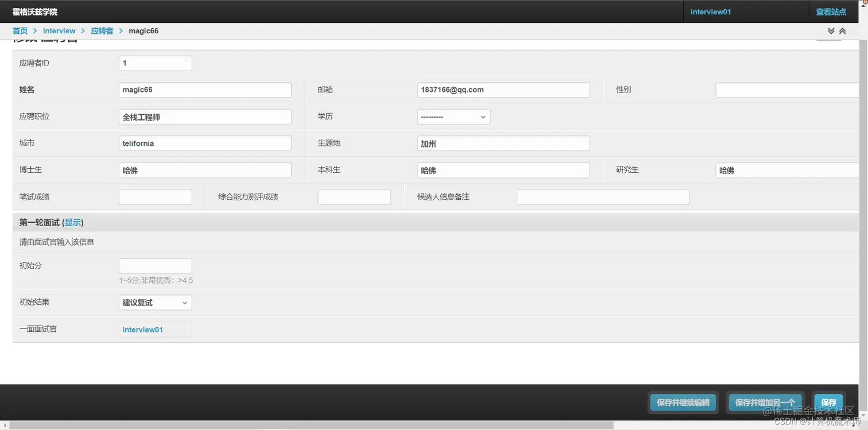
Task: Click the 保存 button
Action: pyautogui.click(x=829, y=402)
